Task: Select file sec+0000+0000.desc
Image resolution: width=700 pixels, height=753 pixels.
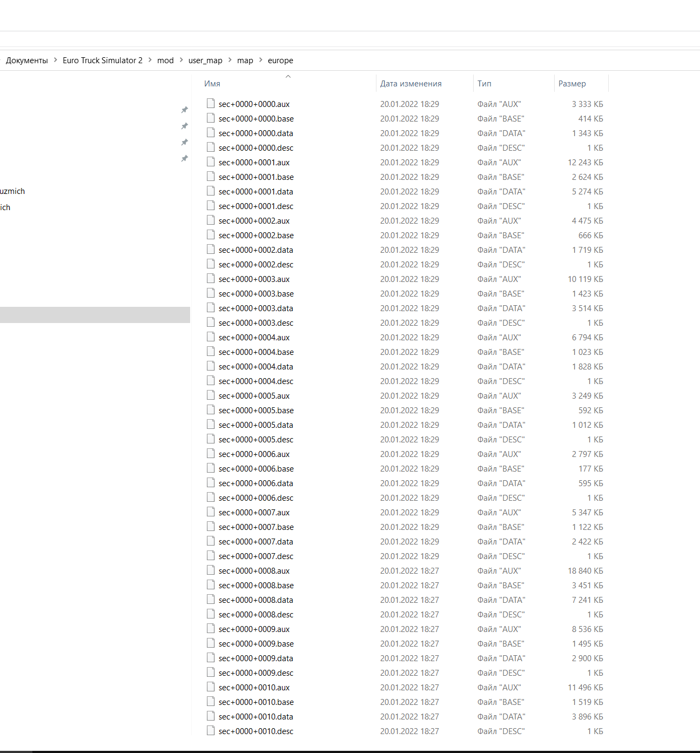Action: click(x=256, y=147)
